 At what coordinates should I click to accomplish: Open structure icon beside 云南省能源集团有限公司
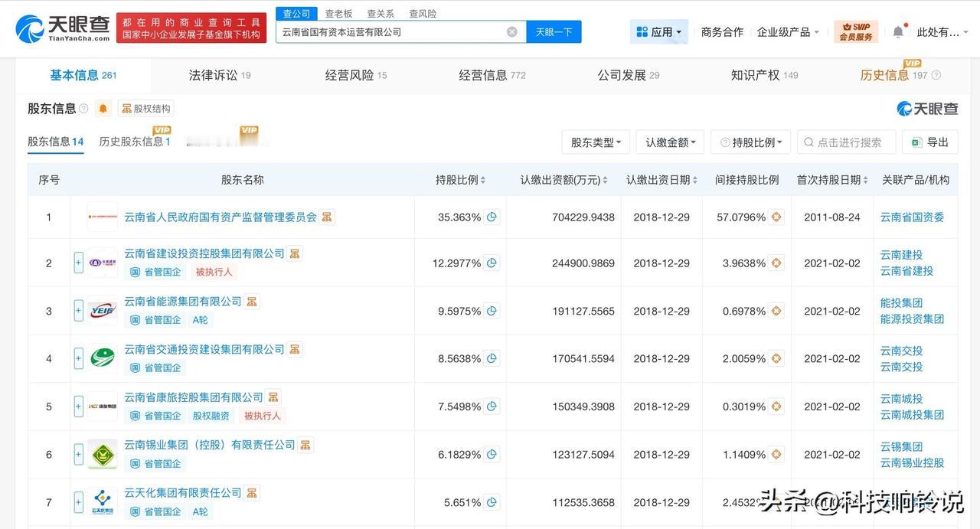tap(252, 302)
